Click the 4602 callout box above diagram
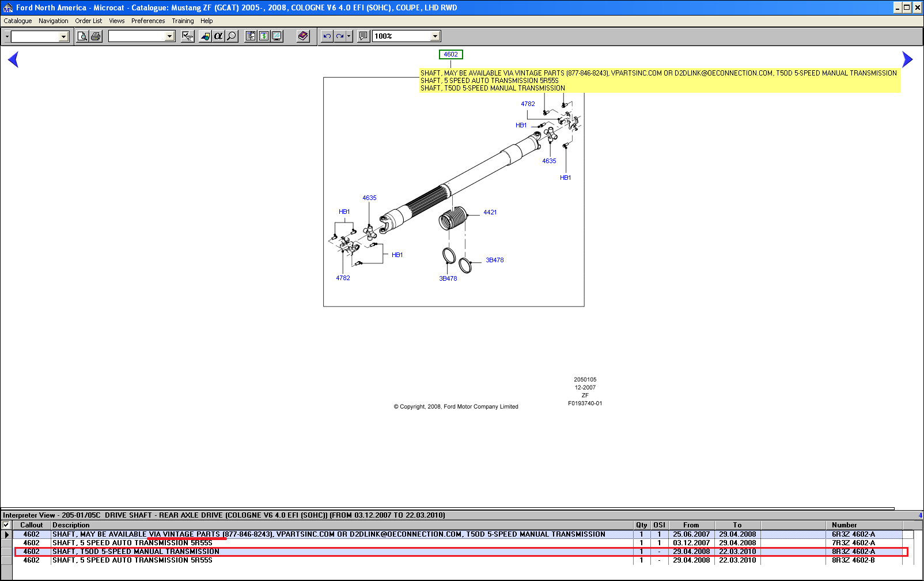924x581 pixels. (x=451, y=55)
